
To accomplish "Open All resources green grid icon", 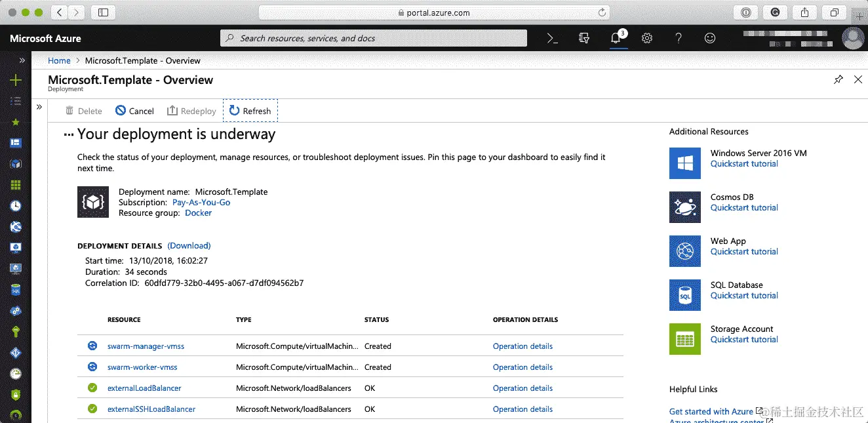I will point(16,185).
